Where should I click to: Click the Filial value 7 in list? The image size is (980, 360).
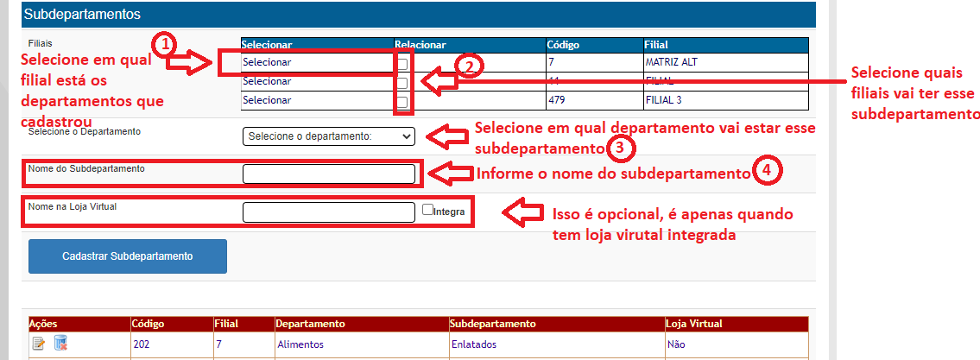219,344
